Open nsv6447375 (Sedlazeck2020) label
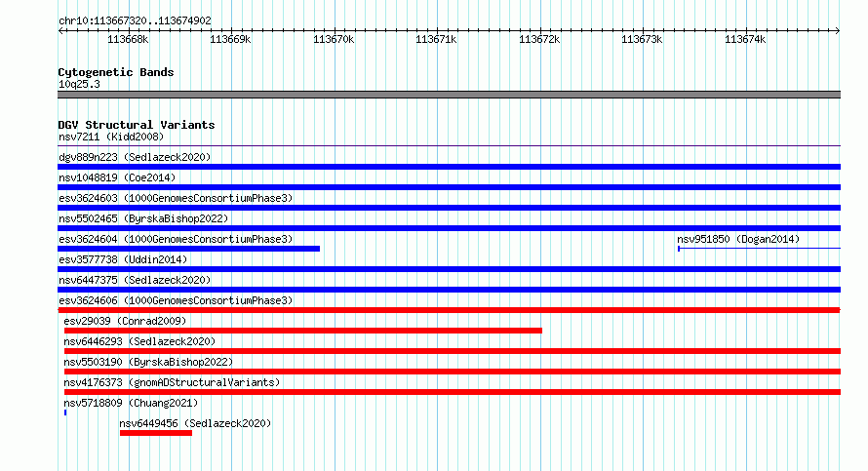The image size is (868, 471). click(x=135, y=280)
